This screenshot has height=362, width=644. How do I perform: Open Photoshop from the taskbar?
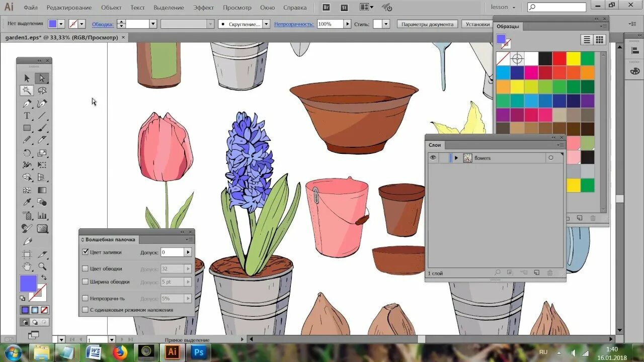pyautogui.click(x=198, y=352)
